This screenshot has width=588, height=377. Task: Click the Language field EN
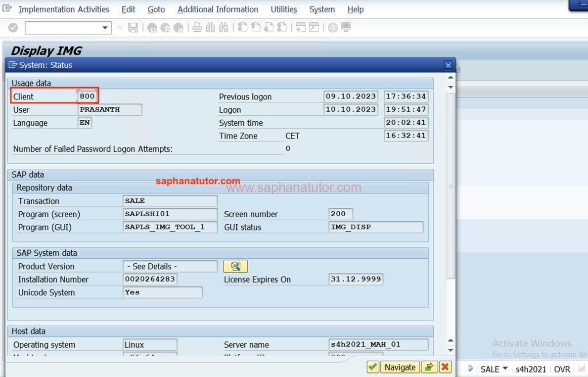coord(85,123)
